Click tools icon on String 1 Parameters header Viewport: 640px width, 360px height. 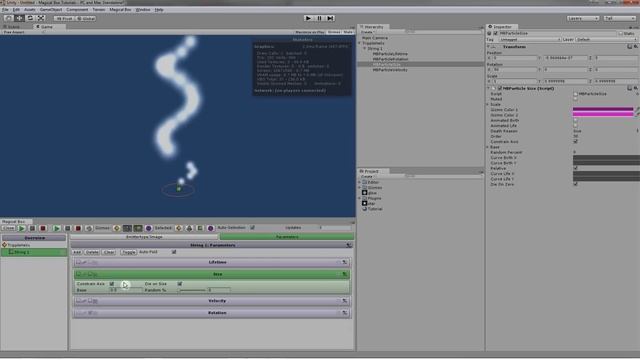349,245
